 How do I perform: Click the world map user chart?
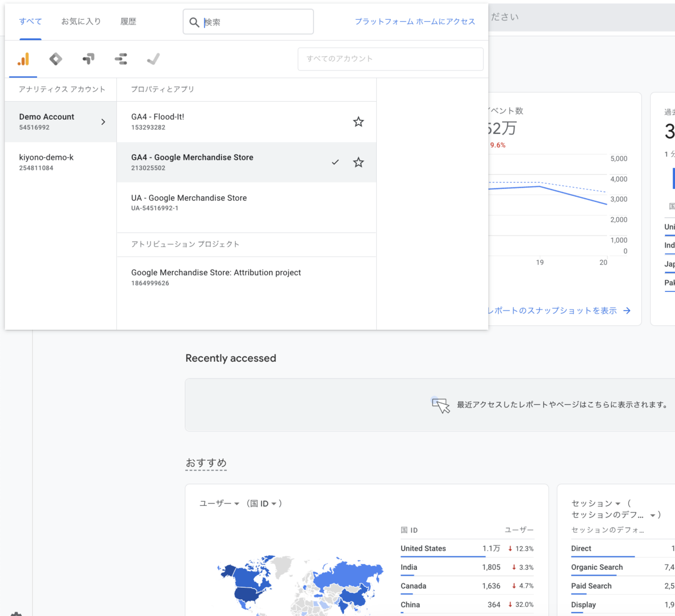point(300,585)
